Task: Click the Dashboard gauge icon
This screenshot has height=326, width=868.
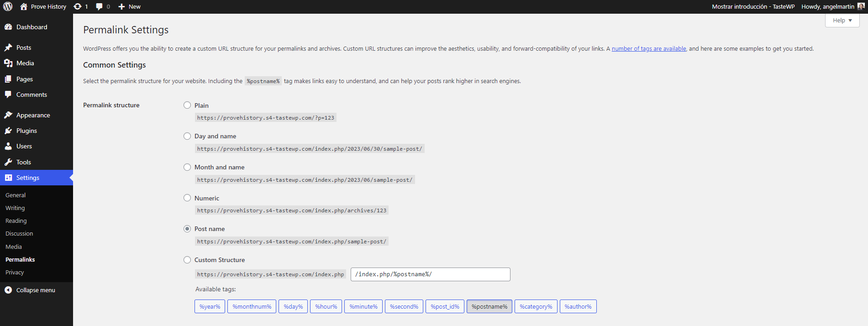Action: click(8, 27)
